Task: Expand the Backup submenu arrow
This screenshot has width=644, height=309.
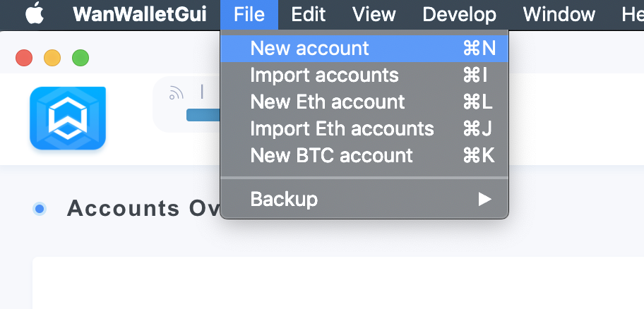Action: [x=484, y=200]
